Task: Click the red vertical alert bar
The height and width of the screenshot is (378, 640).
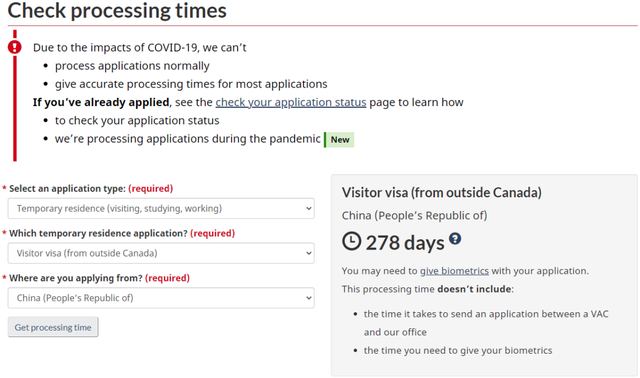Action: click(15, 108)
